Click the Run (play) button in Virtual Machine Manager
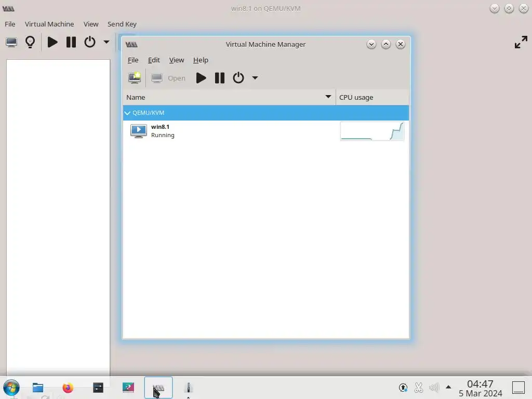532x399 pixels. pos(201,78)
